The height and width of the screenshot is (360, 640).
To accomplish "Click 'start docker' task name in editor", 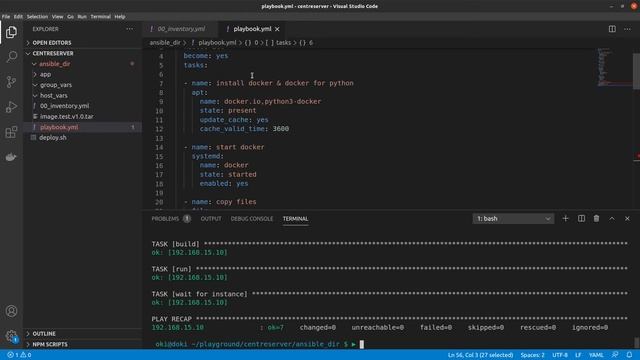I will pyautogui.click(x=240, y=147).
